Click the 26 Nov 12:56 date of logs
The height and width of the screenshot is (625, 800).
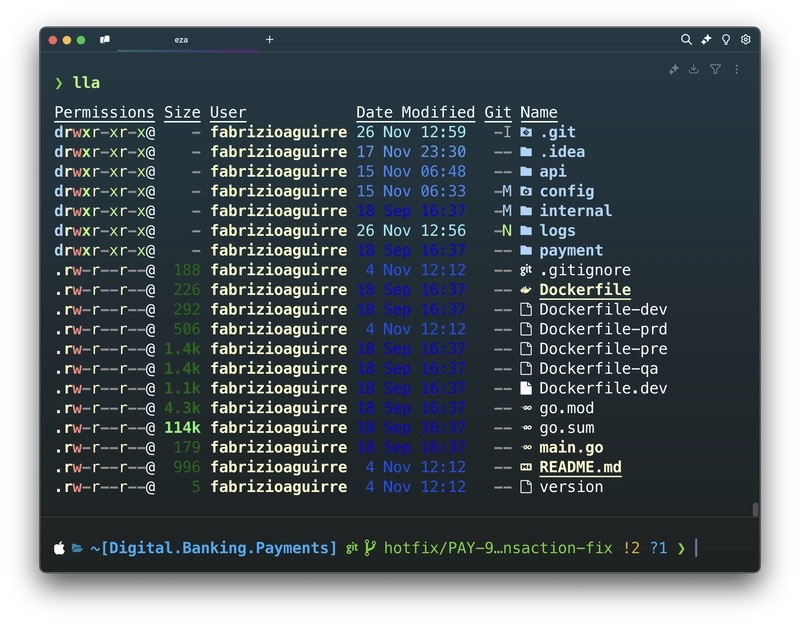point(411,231)
